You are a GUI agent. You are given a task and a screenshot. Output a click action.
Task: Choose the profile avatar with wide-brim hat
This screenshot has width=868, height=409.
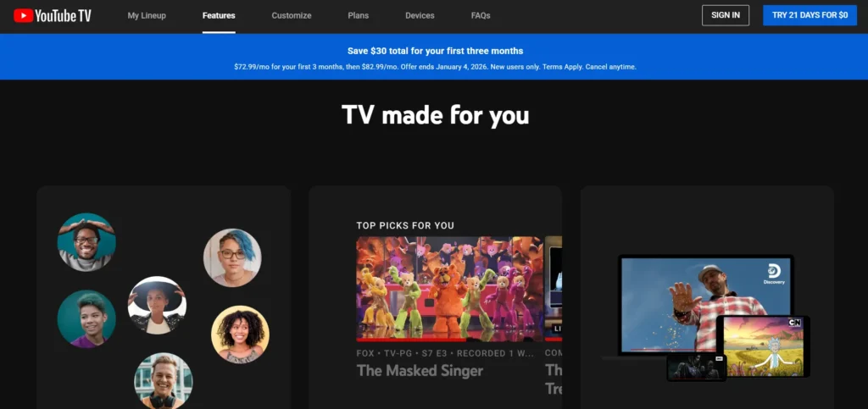point(157,305)
